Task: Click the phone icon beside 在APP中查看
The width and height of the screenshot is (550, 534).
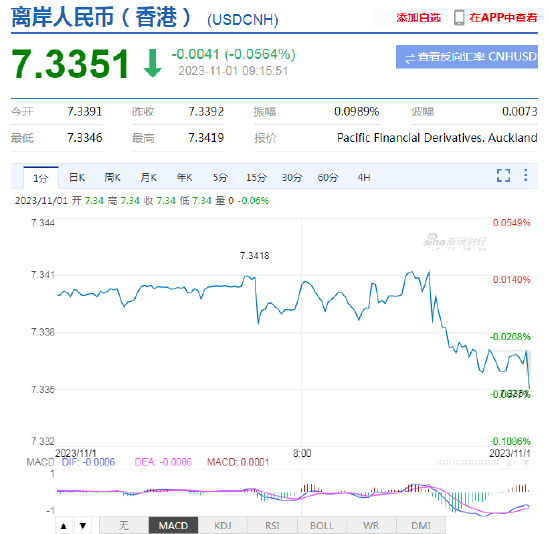Action: point(459,18)
